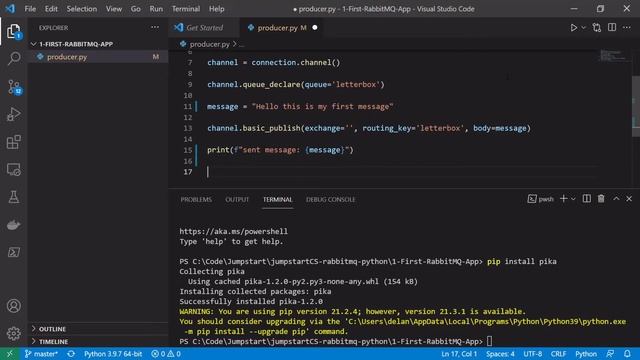Open Source Control view
The height and width of the screenshot is (360, 640).
[x=14, y=87]
